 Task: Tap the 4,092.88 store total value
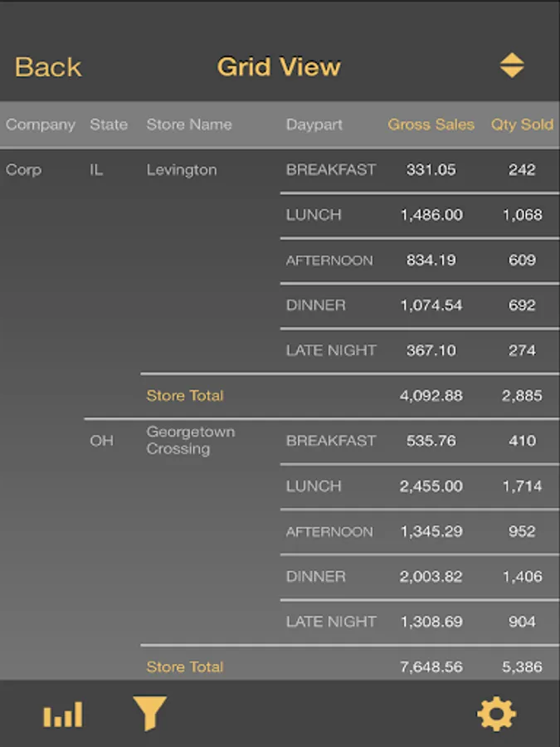(x=431, y=396)
